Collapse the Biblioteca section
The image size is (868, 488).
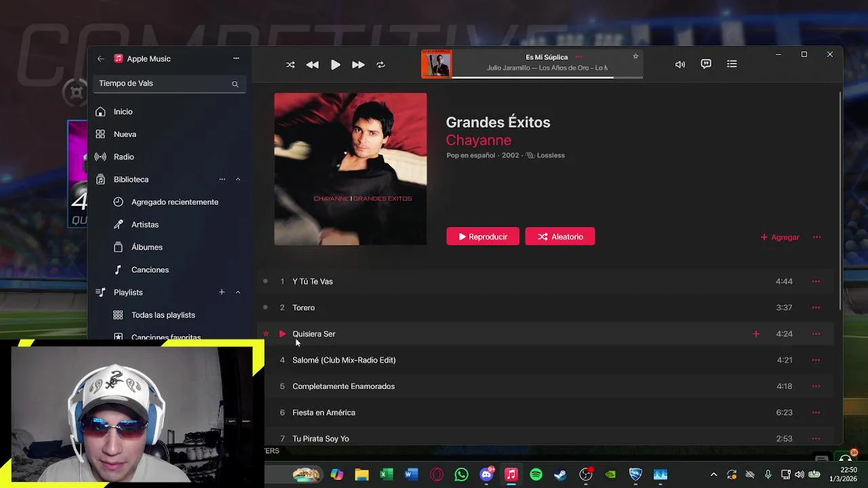[x=238, y=179]
